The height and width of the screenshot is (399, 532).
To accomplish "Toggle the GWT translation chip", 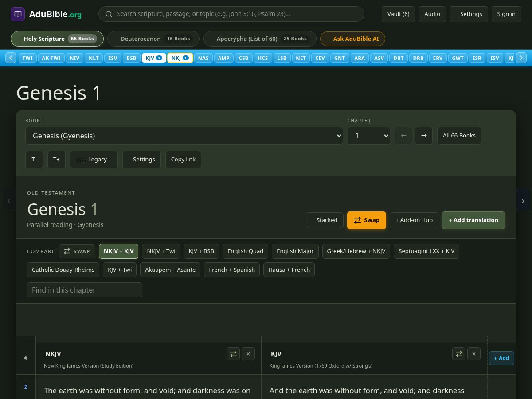I will (x=458, y=58).
